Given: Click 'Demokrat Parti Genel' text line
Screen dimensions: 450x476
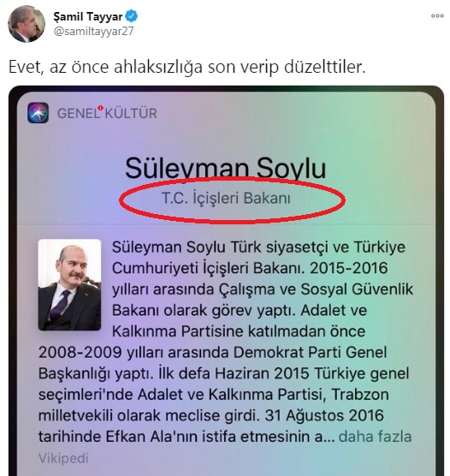Looking at the screenshot, I should [310, 353].
